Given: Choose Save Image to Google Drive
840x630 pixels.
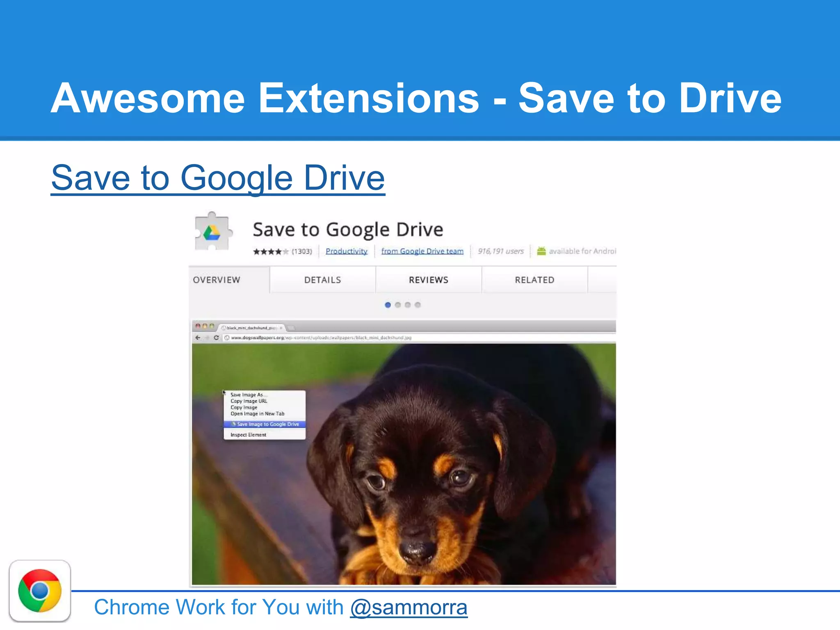Looking at the screenshot, I should click(x=265, y=424).
